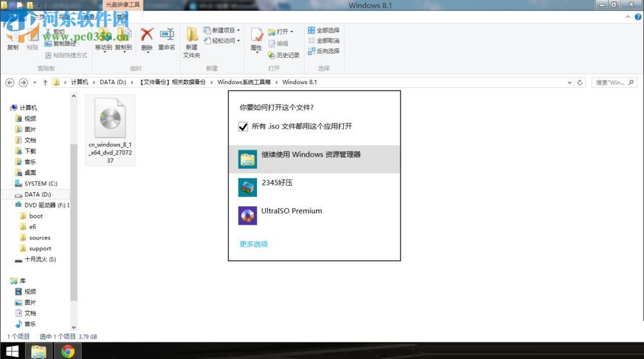Image resolution: width=644 pixels, height=359 pixels.
Task: Click Select none (全部取消) in ribbon
Action: [x=324, y=40]
